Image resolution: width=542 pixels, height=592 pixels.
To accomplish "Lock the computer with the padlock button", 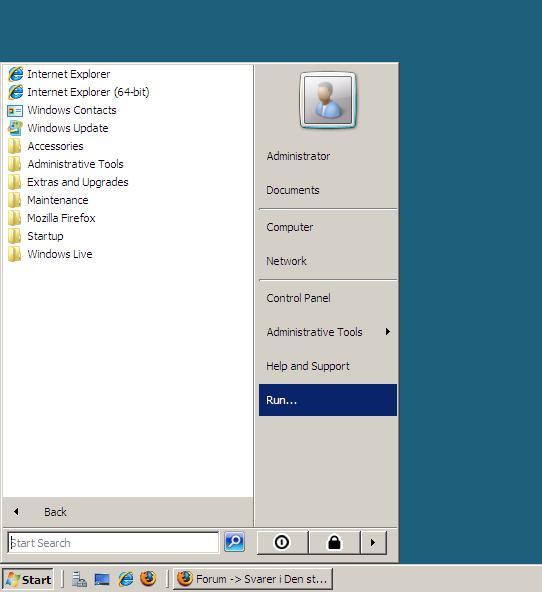I will (x=334, y=543).
